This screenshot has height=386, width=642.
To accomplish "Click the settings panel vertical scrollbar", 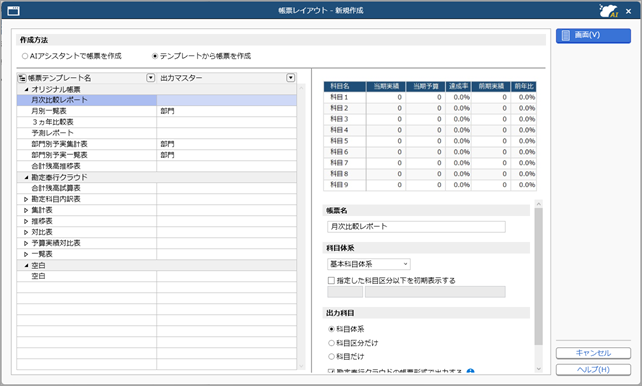I will click(x=539, y=276).
